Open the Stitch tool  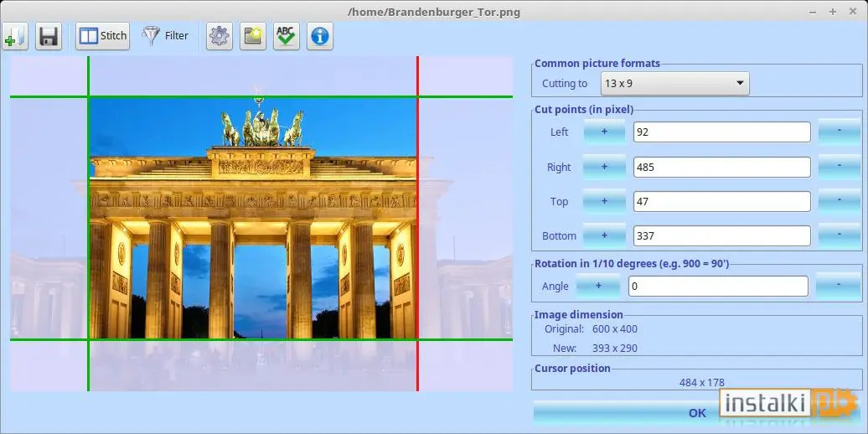click(102, 37)
